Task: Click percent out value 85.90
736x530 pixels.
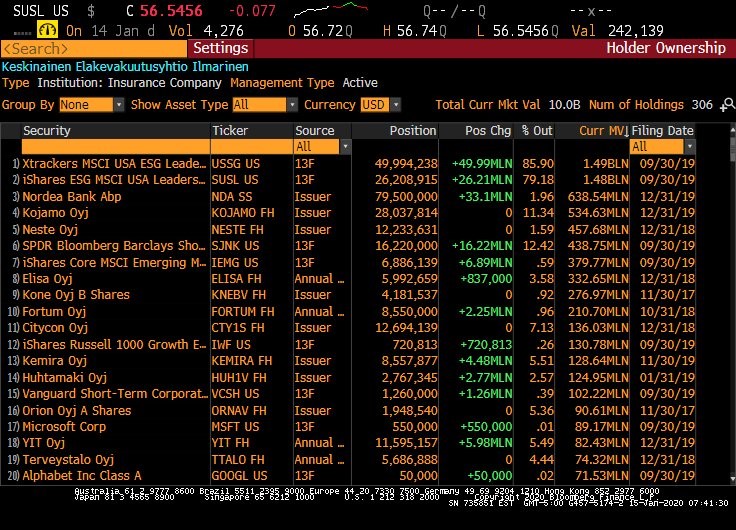Action: click(x=538, y=163)
